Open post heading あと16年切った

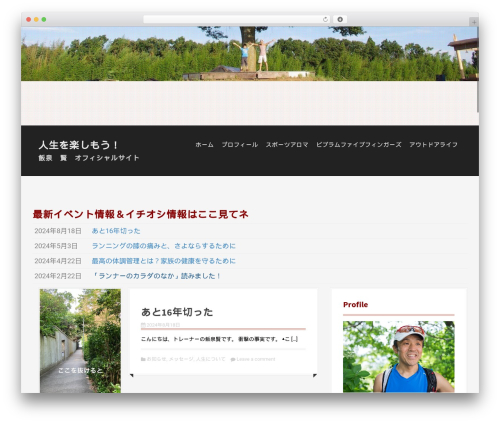[177, 312]
